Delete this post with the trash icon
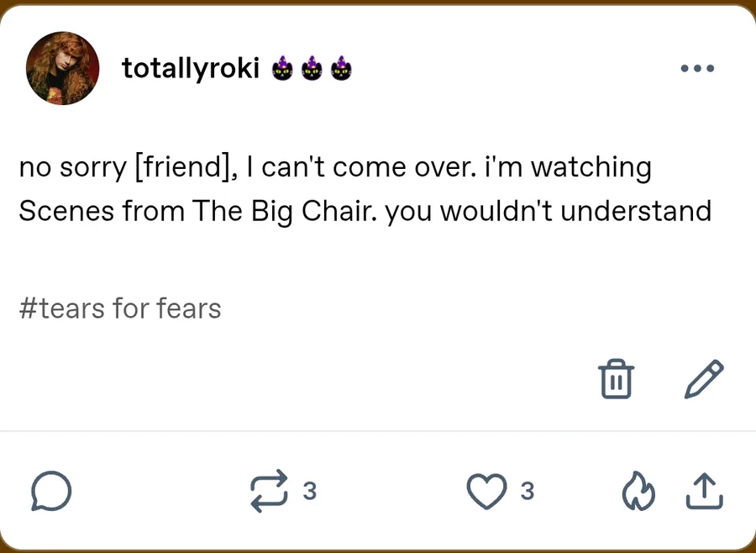Image resolution: width=756 pixels, height=553 pixels. coord(616,379)
